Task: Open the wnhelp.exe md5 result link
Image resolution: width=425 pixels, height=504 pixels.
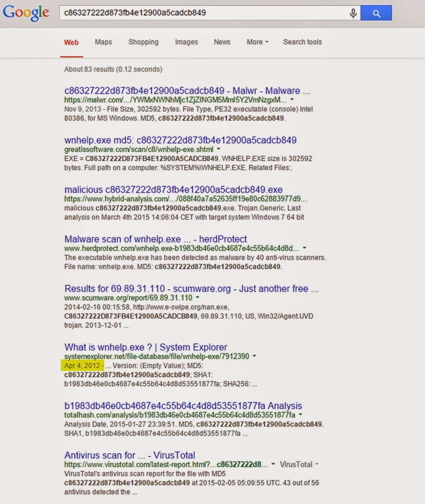Action: (180, 140)
